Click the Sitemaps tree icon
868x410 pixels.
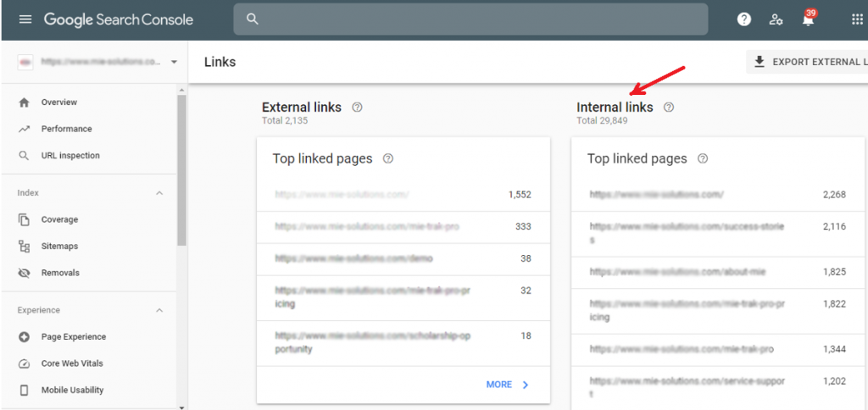(x=24, y=247)
